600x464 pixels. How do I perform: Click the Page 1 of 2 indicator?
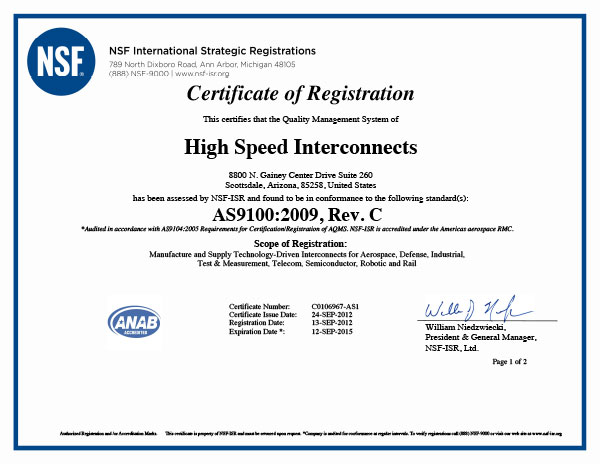[509, 361]
